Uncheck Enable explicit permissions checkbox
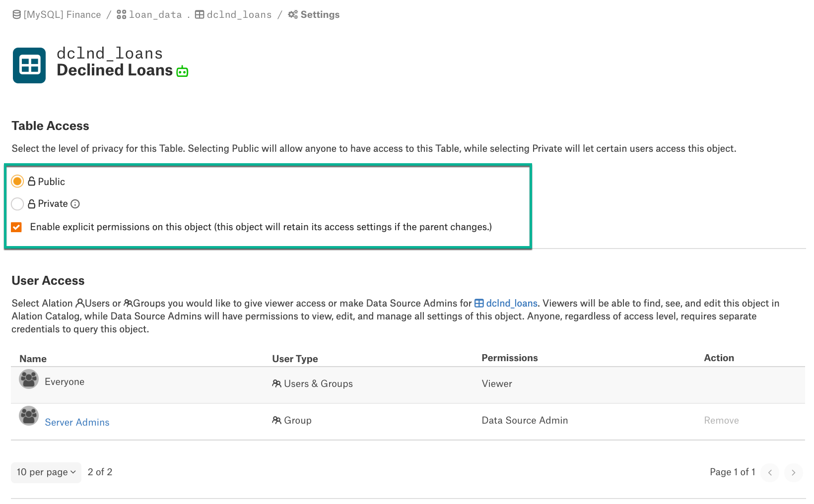 click(x=16, y=227)
